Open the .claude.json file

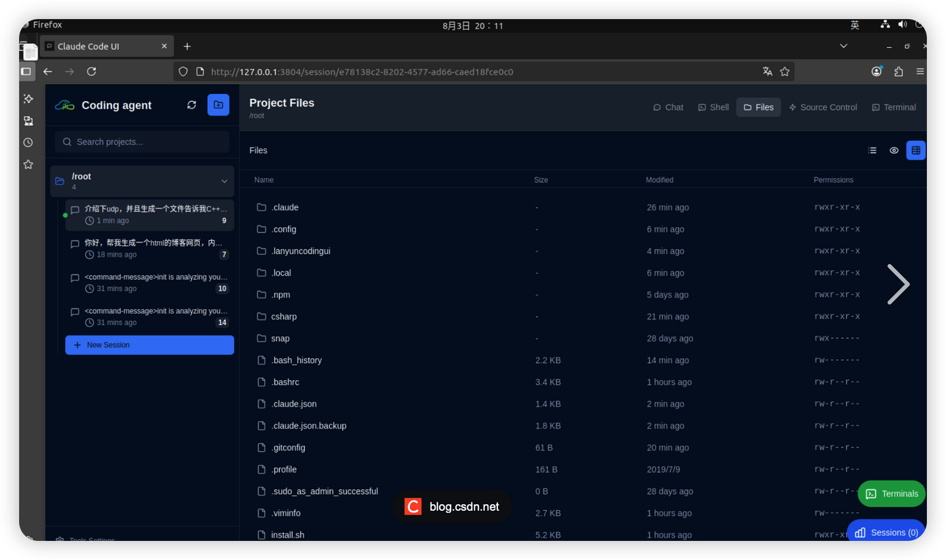294,404
